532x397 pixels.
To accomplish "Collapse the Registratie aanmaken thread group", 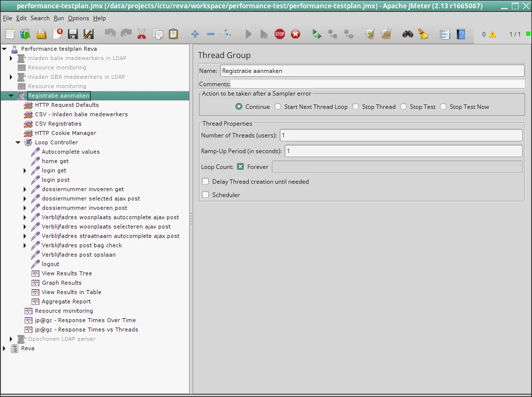I will click(11, 96).
